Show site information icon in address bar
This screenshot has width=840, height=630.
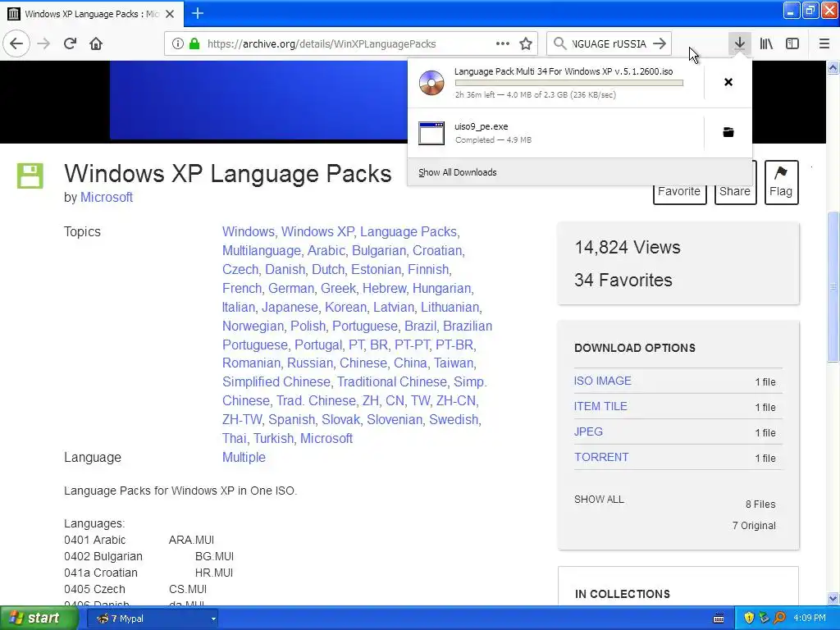pos(177,43)
